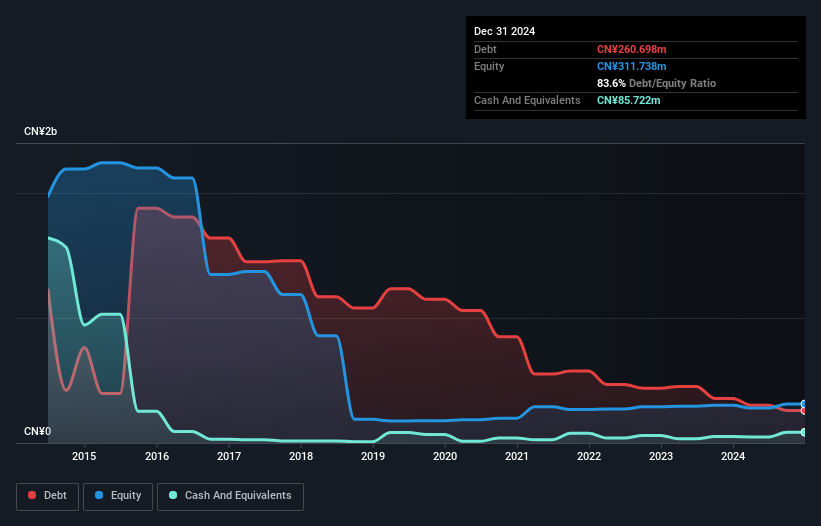Select the teal Cash end-point marker
This screenshot has height=526, width=821.
804,432
